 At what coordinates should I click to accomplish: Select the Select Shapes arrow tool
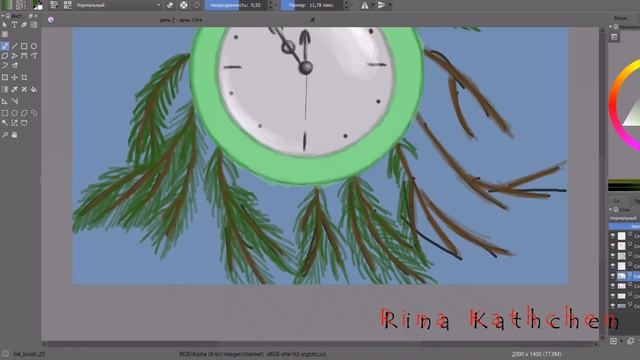point(4,25)
